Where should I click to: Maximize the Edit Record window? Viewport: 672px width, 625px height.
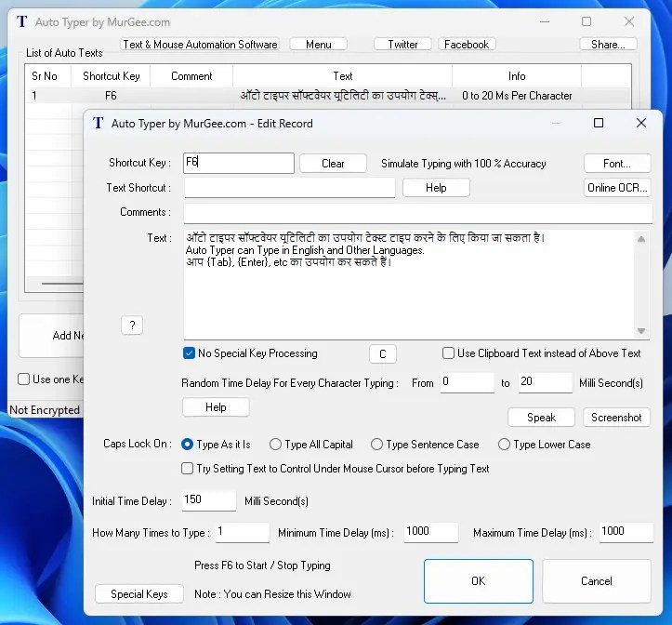pos(599,123)
